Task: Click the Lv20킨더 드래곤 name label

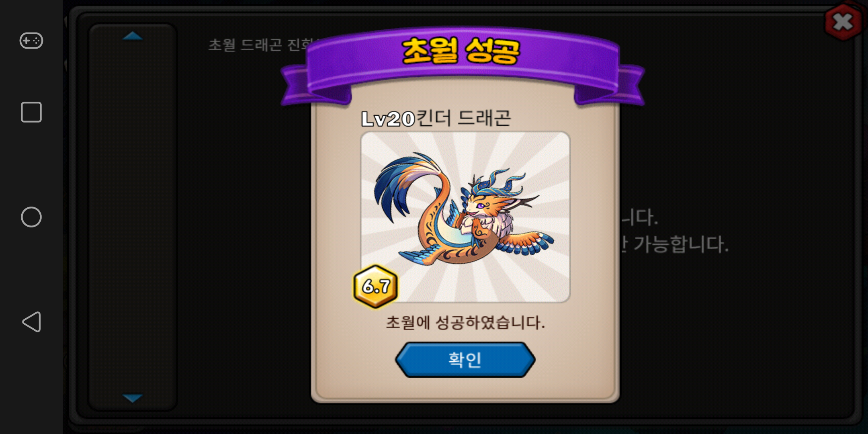Action: point(436,119)
